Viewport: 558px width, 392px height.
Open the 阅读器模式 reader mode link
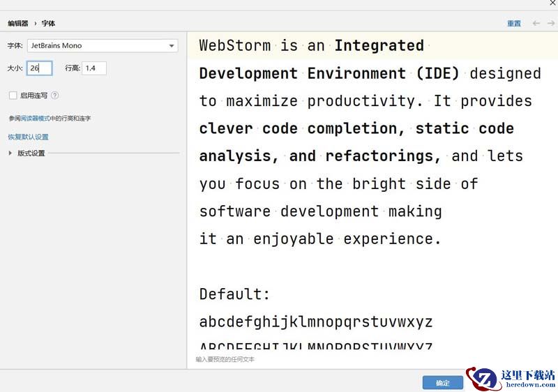tap(36, 119)
